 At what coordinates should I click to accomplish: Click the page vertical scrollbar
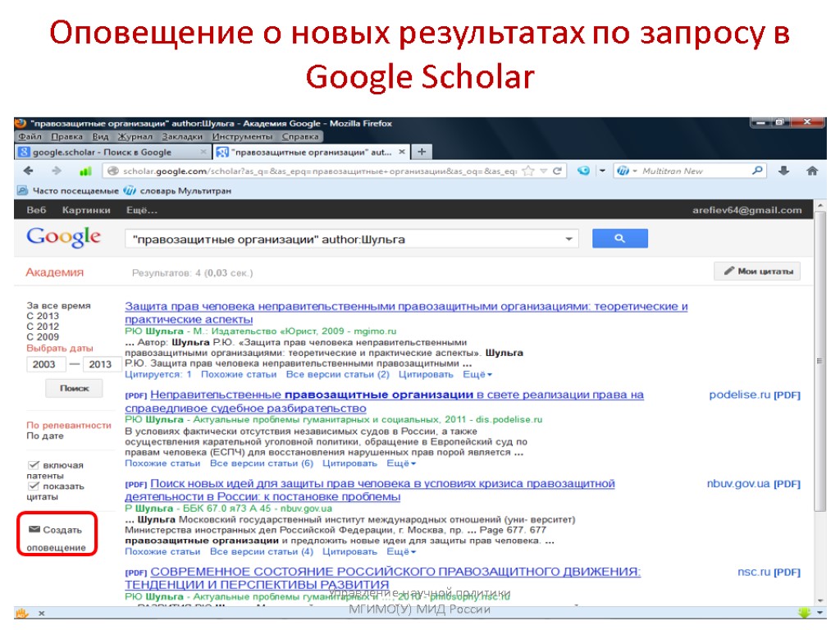(x=819, y=361)
